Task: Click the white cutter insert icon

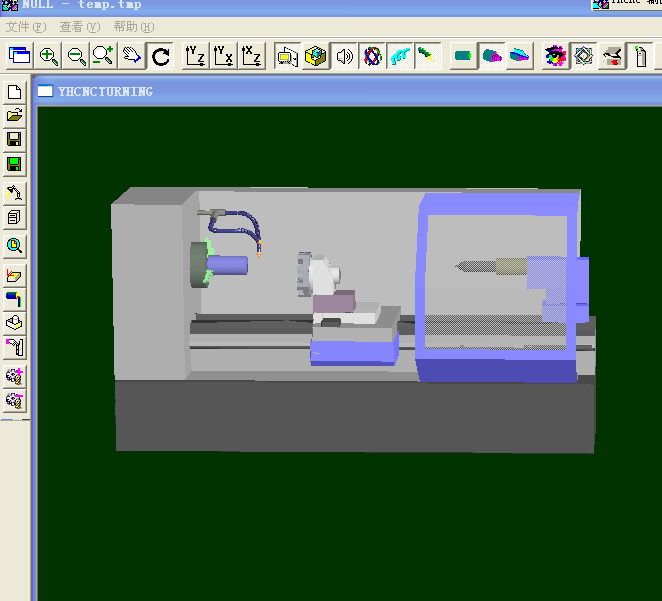Action: click(x=640, y=56)
